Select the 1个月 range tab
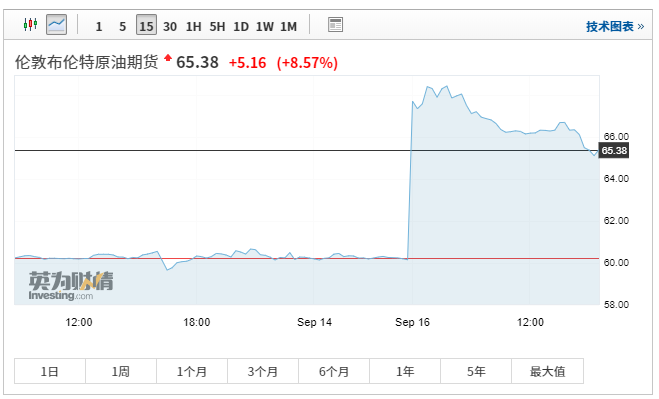Screen dimensions: 659x399 192,371
